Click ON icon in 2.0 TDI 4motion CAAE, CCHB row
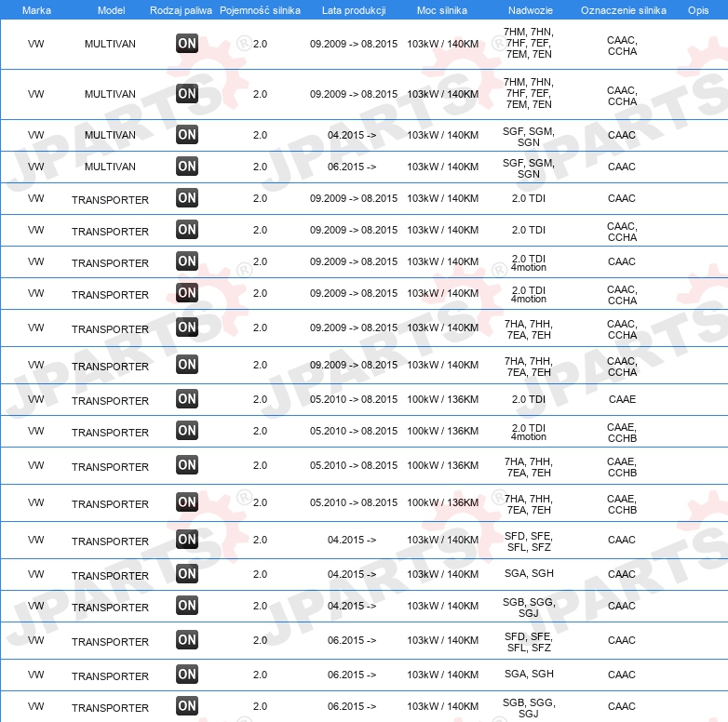The height and width of the screenshot is (722, 728). tap(187, 430)
